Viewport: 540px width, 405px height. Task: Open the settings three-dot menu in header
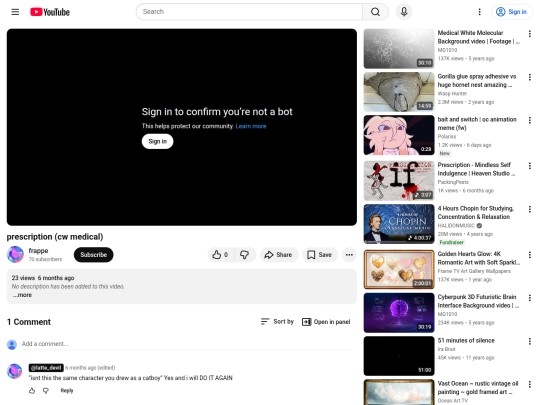[x=479, y=12]
